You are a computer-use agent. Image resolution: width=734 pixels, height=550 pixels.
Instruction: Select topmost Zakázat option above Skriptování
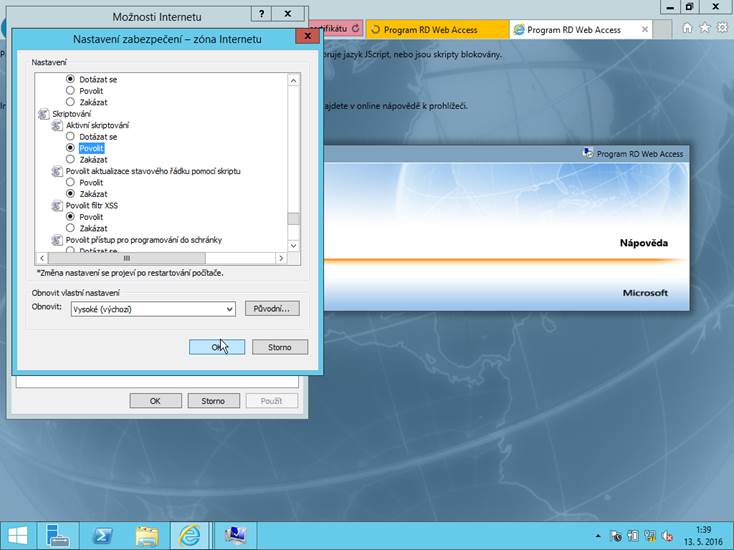pyautogui.click(x=70, y=102)
